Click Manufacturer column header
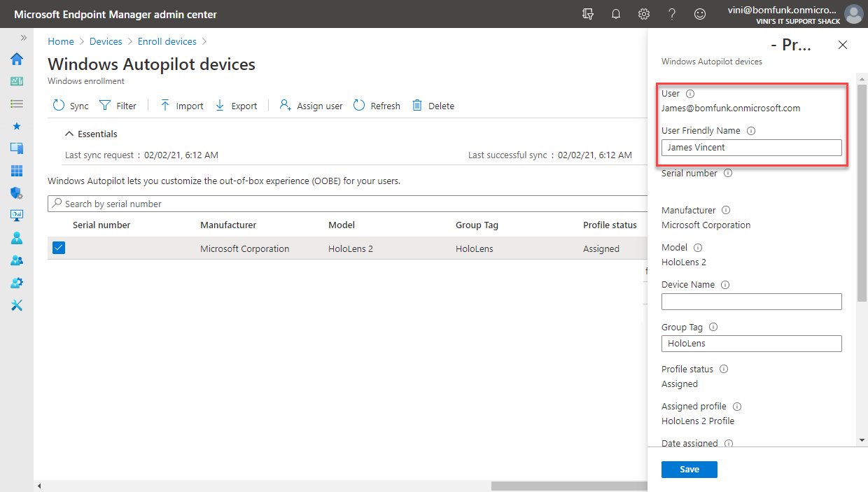 point(228,225)
